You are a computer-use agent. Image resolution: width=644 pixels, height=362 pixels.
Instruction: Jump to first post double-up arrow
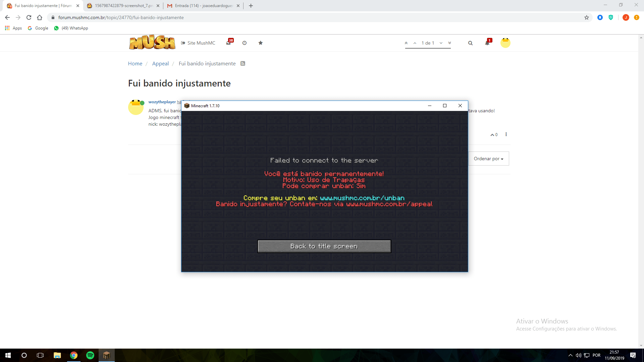click(x=406, y=43)
